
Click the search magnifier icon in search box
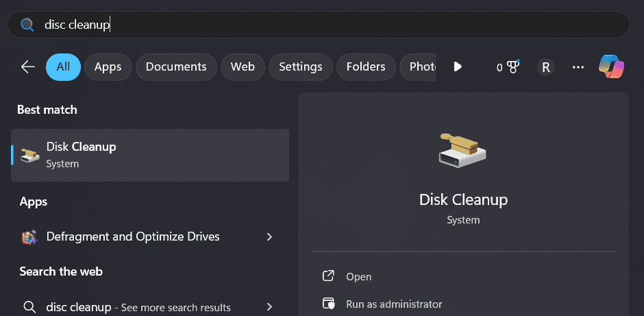[27, 25]
